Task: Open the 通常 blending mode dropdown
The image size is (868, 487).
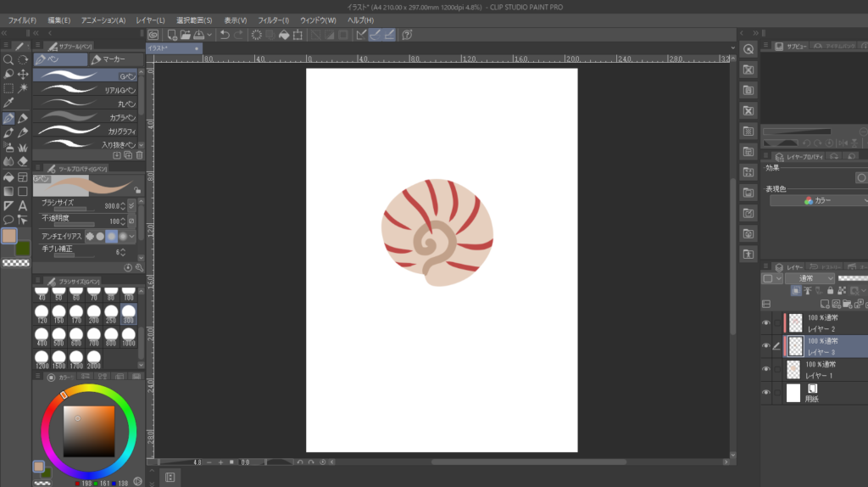Action: tap(809, 278)
